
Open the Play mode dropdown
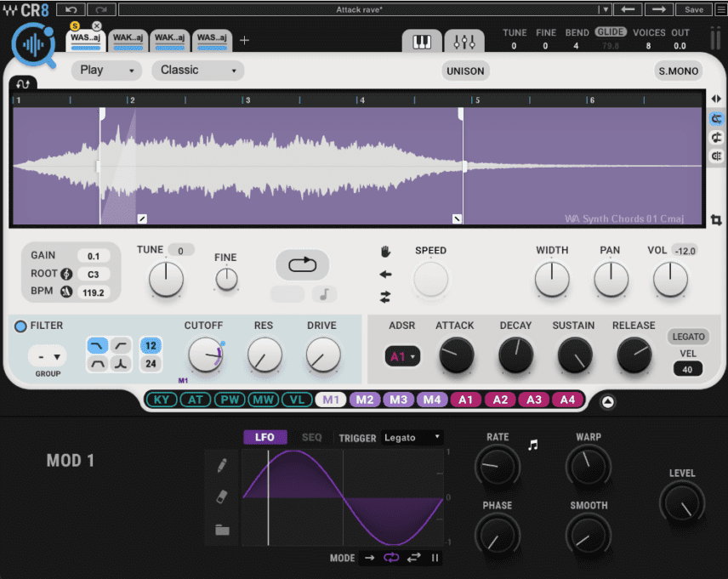[106, 70]
